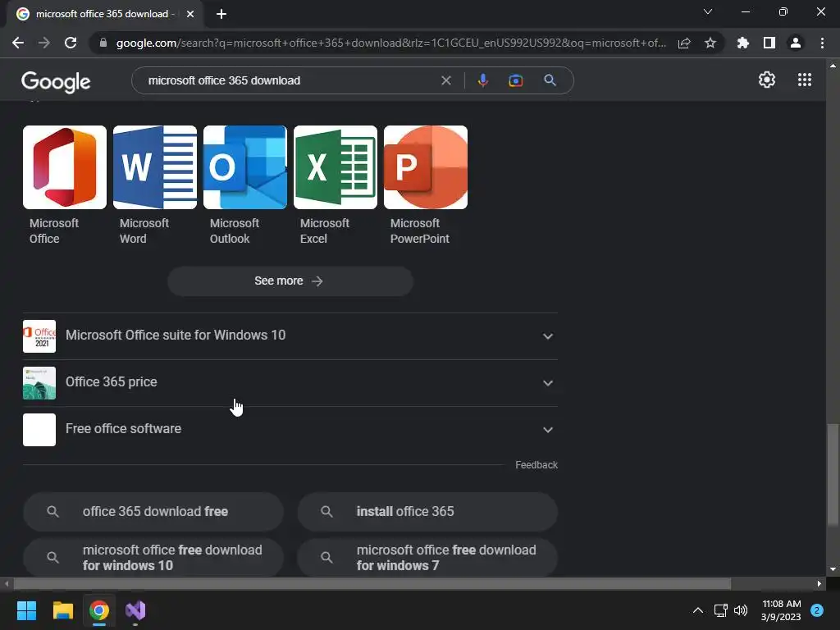840x630 pixels.
Task: Click the Feedback link
Action: click(x=536, y=465)
